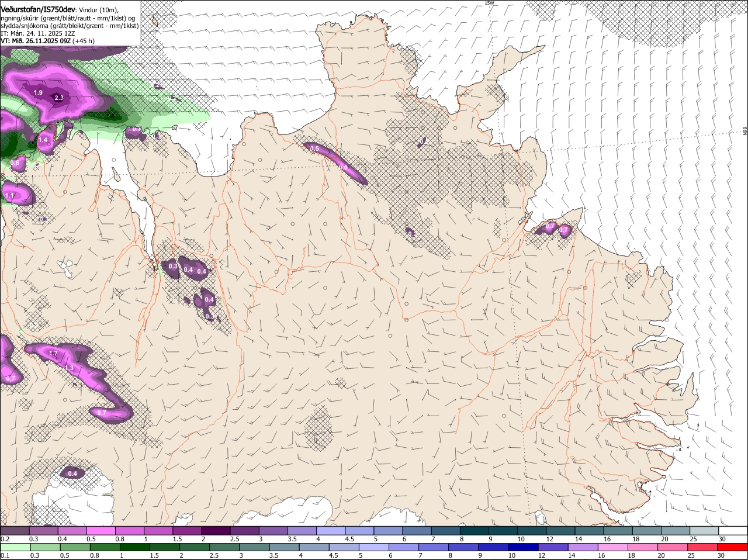Click the Vindur (10m) title text
The image size is (748, 560).
(x=99, y=10)
